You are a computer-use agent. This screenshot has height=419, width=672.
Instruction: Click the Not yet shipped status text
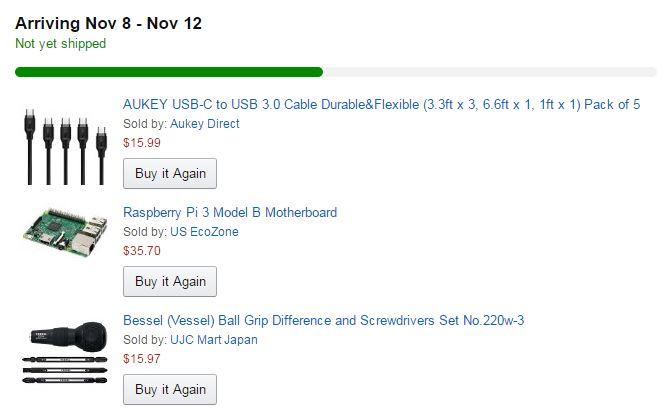pos(60,44)
